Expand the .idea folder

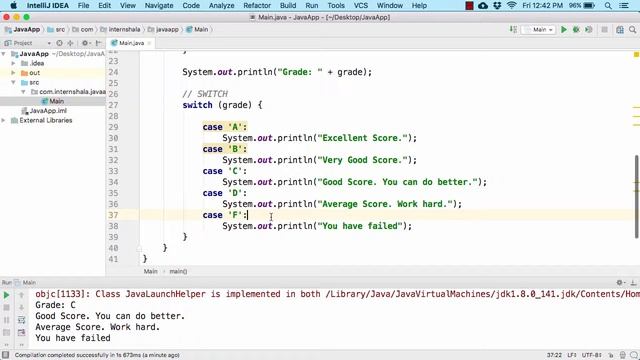point(13,63)
